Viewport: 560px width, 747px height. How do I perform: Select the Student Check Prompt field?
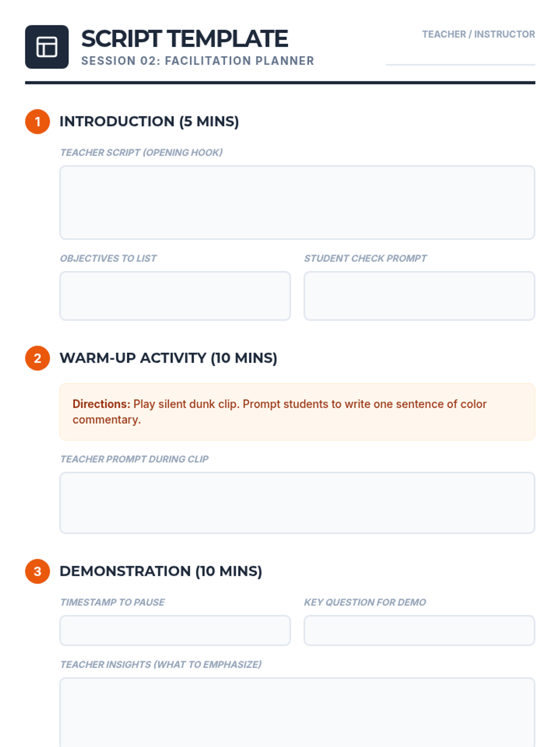click(x=419, y=296)
